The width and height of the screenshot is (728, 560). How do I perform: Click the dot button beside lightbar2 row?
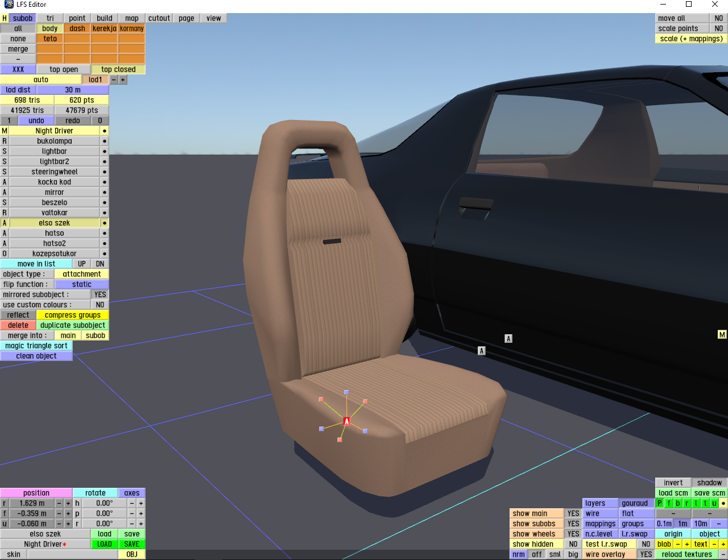(105, 161)
